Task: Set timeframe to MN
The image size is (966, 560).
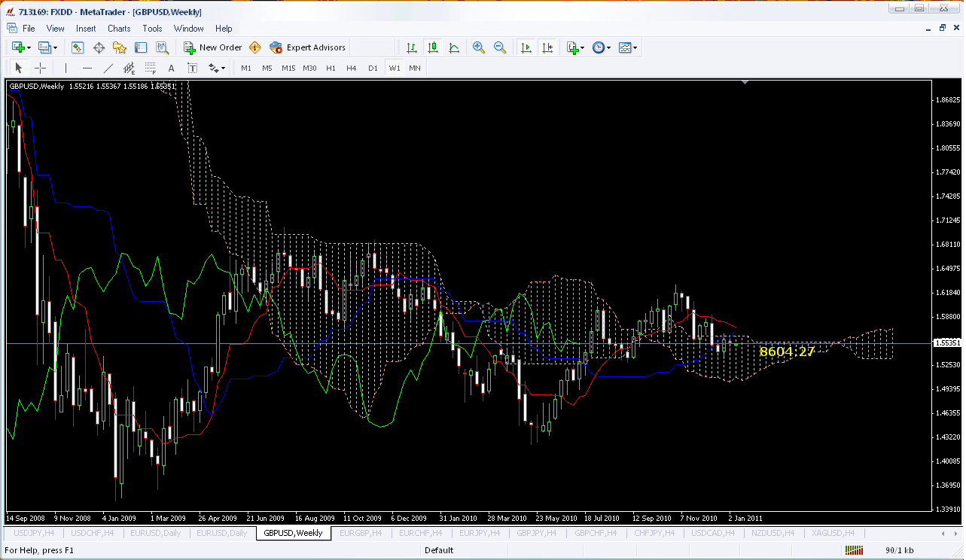Action: pyautogui.click(x=415, y=68)
